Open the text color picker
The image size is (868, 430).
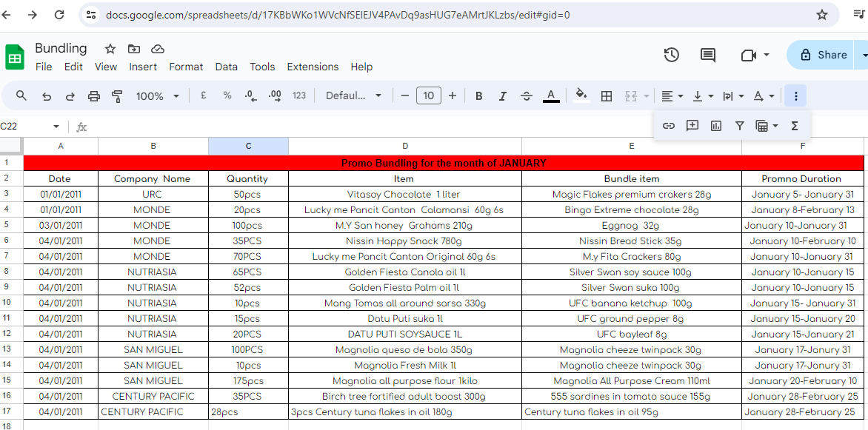tap(550, 95)
